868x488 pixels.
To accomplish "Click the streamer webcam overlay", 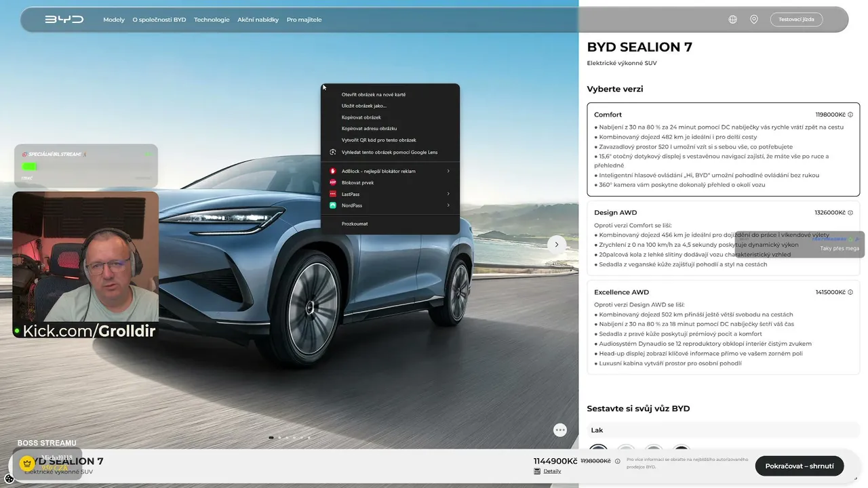I will click(85, 257).
